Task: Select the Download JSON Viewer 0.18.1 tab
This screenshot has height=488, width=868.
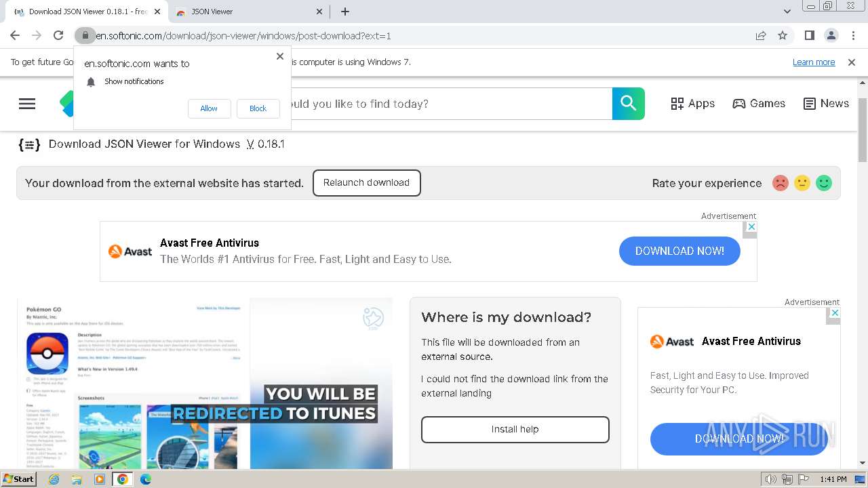Action: tap(88, 12)
